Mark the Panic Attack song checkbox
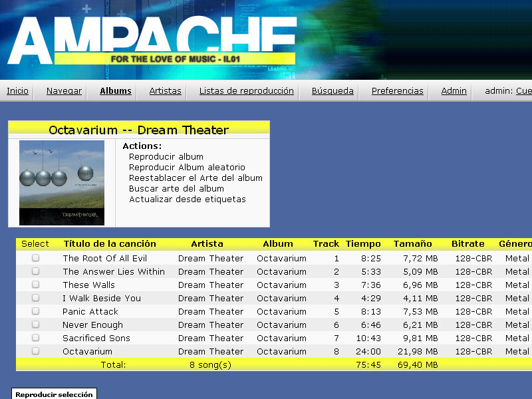 coord(36,311)
